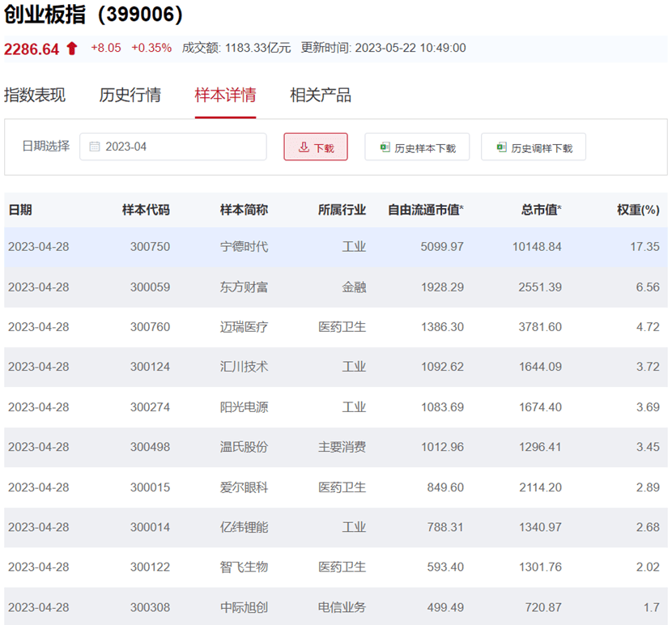Click free-float value 5099.97
The image size is (672, 625).
coord(442,246)
